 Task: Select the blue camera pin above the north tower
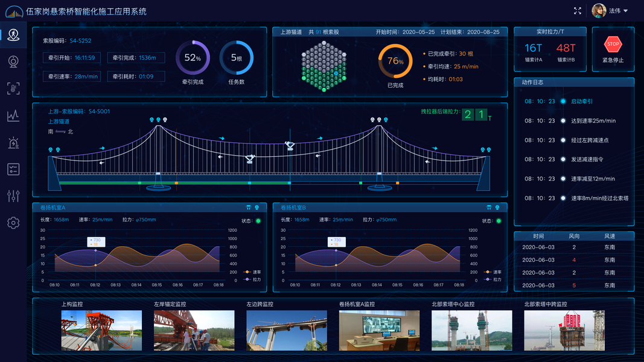pyautogui.click(x=386, y=120)
